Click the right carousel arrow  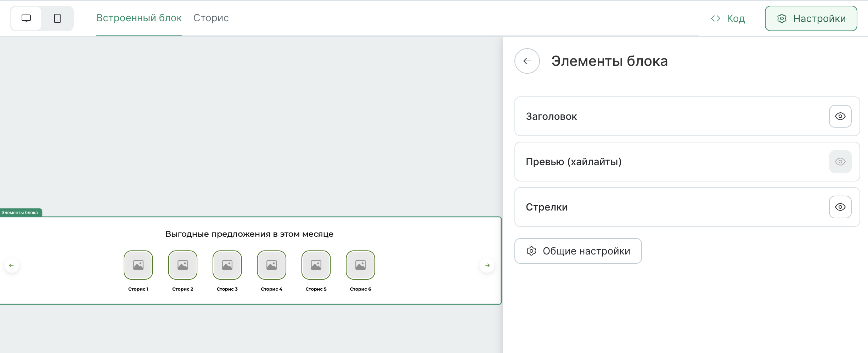point(487,265)
